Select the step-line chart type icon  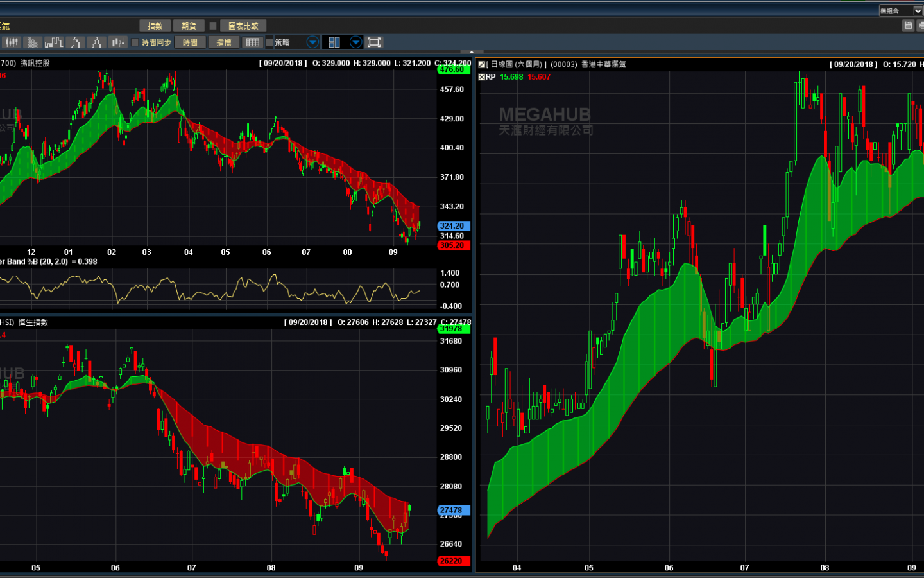54,42
